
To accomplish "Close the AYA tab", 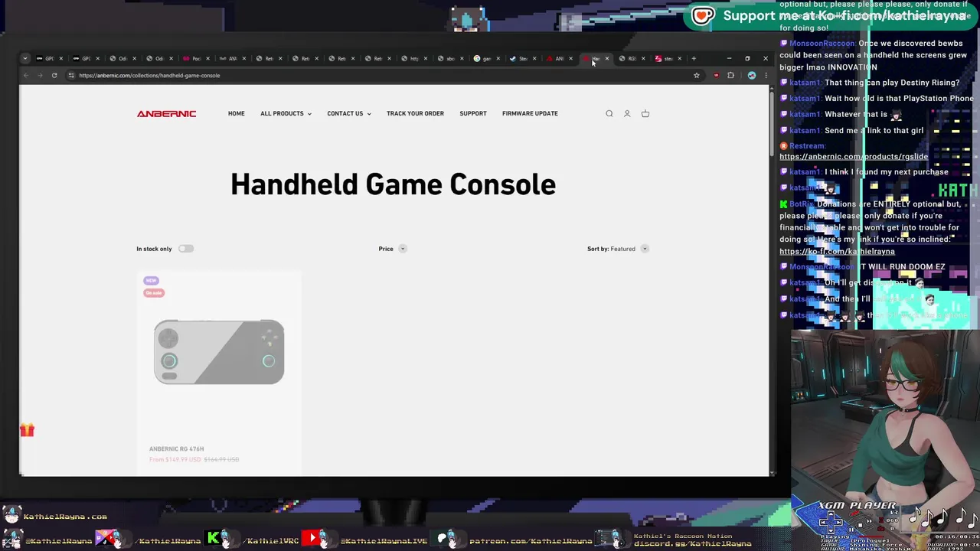I will tap(243, 58).
